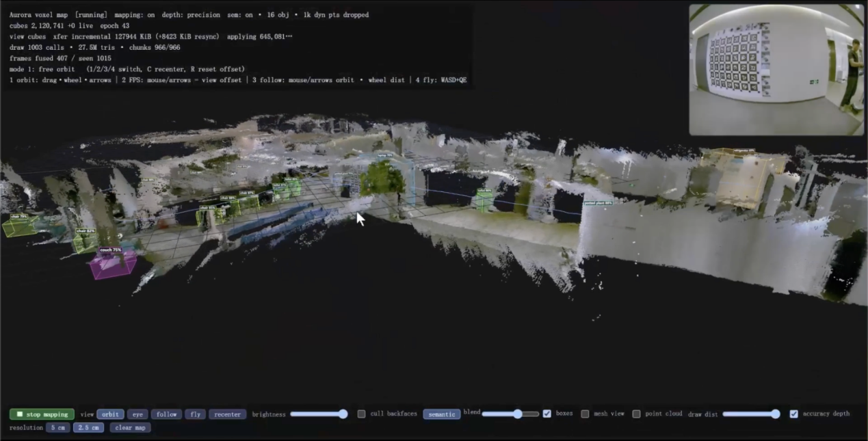Screen dimensions: 868x441
Task: Enable the cull backfaces checkbox
Action: (x=361, y=414)
